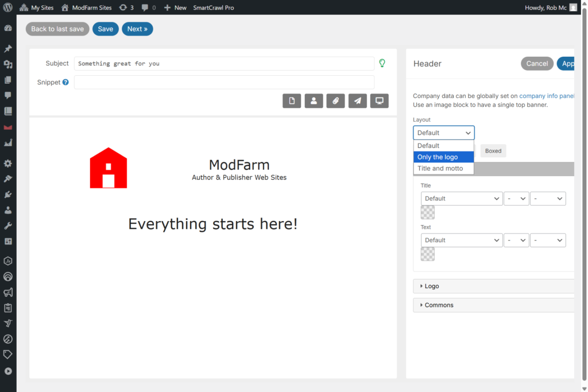This screenshot has height=392, width=588.
Task: Click the Settings gear icon in sidebar
Action: click(8, 164)
